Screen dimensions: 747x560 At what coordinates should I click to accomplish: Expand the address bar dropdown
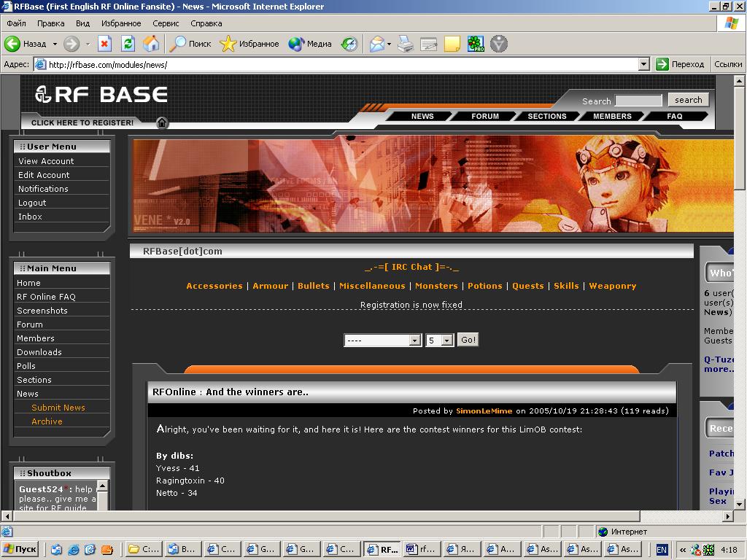[x=643, y=64]
